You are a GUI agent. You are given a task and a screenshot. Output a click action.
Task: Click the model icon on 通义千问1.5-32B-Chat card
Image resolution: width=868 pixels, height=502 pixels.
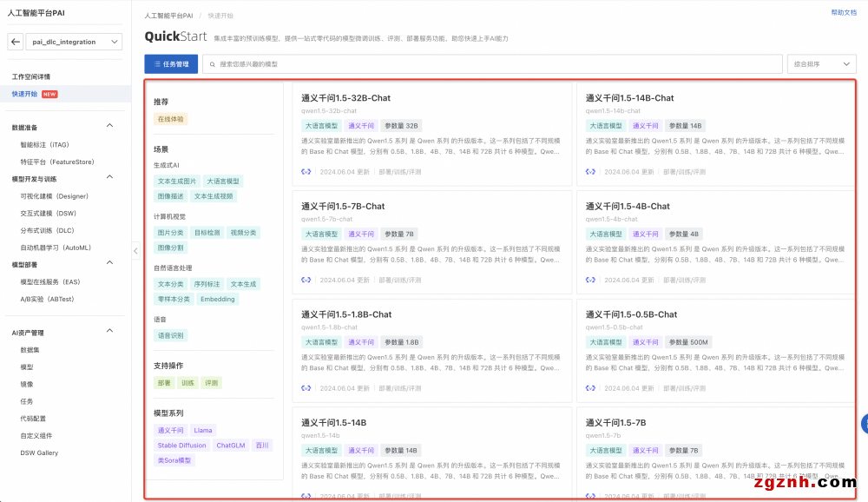point(306,172)
